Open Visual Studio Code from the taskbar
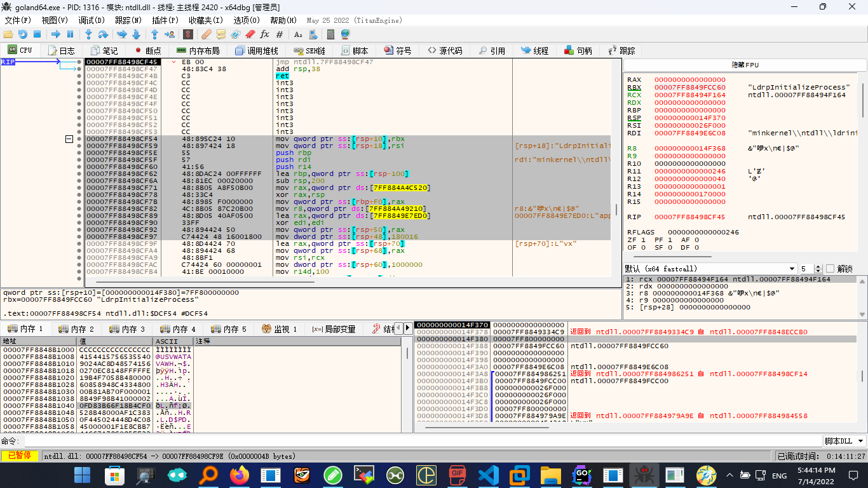This screenshot has height=488, width=868. click(x=489, y=475)
